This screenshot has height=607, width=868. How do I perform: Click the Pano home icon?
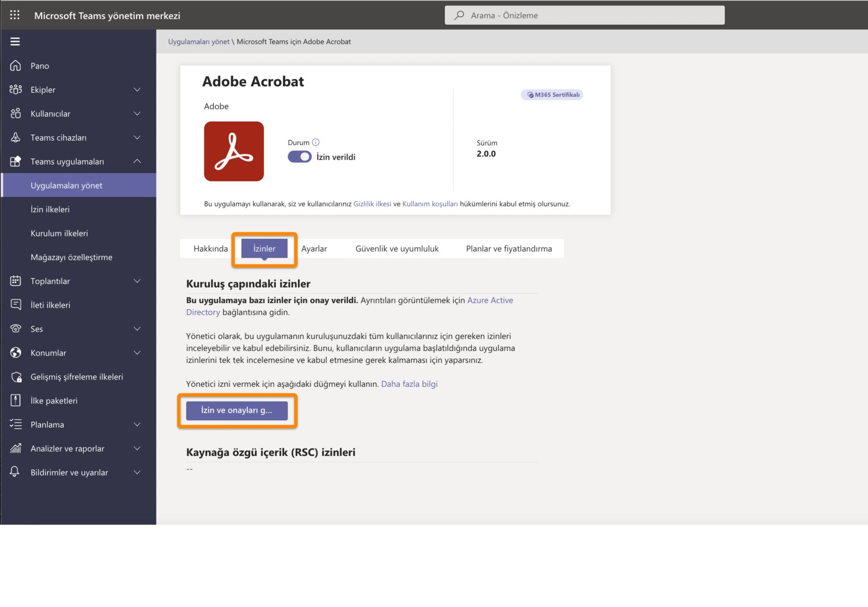coord(15,66)
